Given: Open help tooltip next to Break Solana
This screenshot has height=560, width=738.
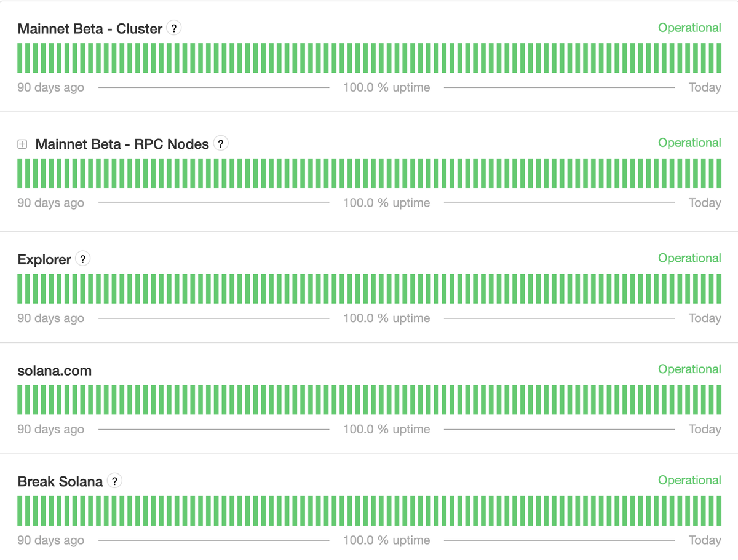Looking at the screenshot, I should [114, 481].
